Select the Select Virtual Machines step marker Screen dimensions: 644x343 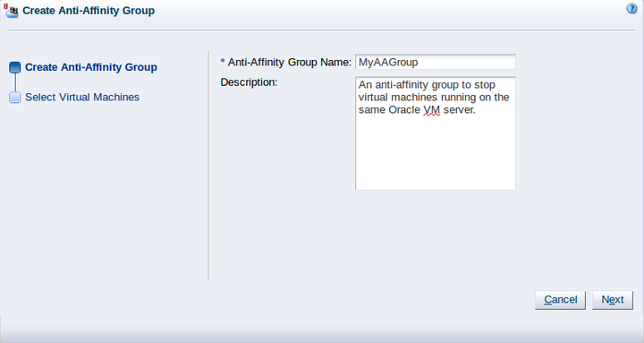15,98
